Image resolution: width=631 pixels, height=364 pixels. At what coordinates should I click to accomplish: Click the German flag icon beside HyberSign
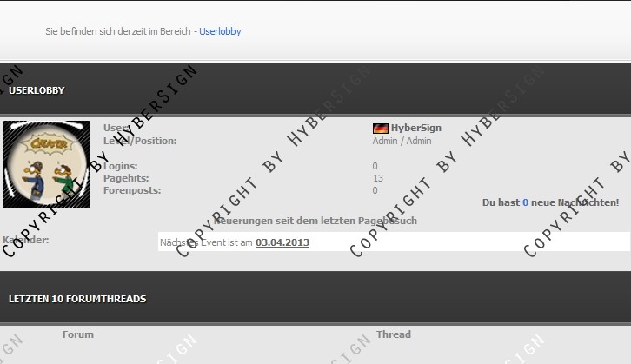380,128
